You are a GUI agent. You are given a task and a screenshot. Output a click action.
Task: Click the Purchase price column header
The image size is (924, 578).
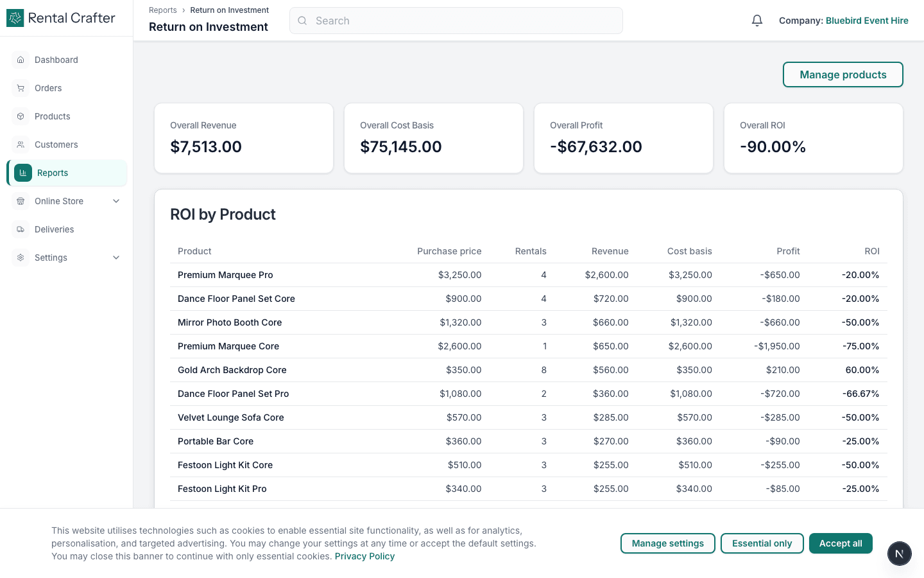tap(449, 251)
